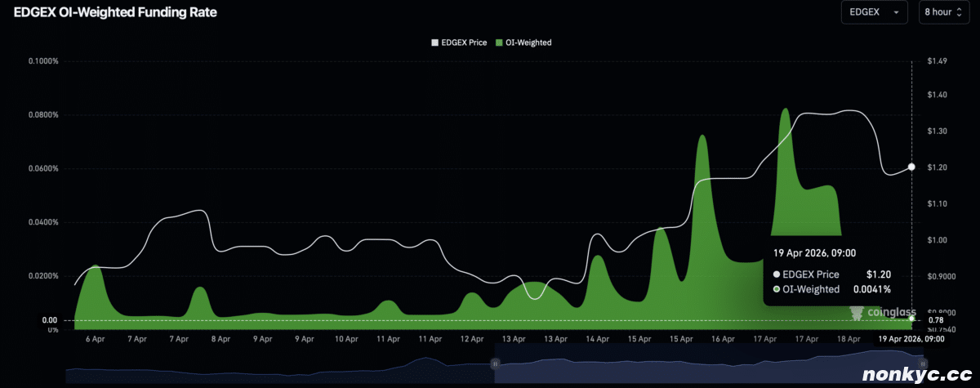The width and height of the screenshot is (980, 388).
Task: Click the 19 Apr 2026, 09:00 axis label
Action: (x=911, y=338)
